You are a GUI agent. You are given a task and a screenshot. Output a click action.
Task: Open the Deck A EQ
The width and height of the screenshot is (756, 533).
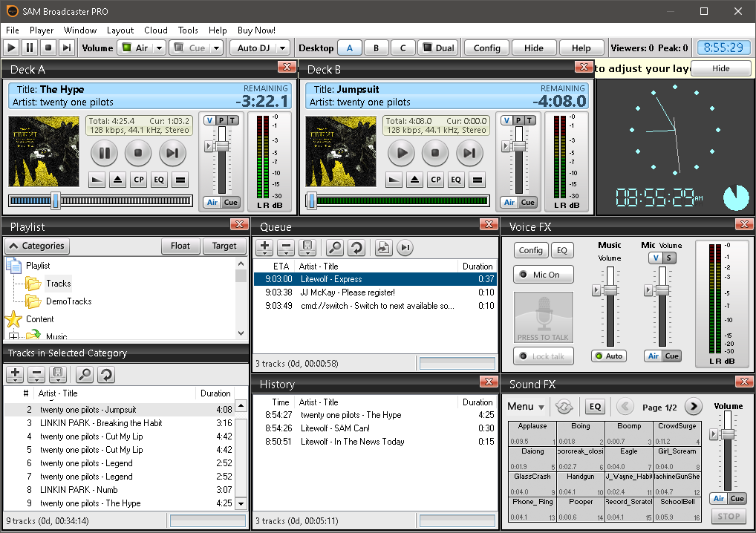(x=159, y=180)
